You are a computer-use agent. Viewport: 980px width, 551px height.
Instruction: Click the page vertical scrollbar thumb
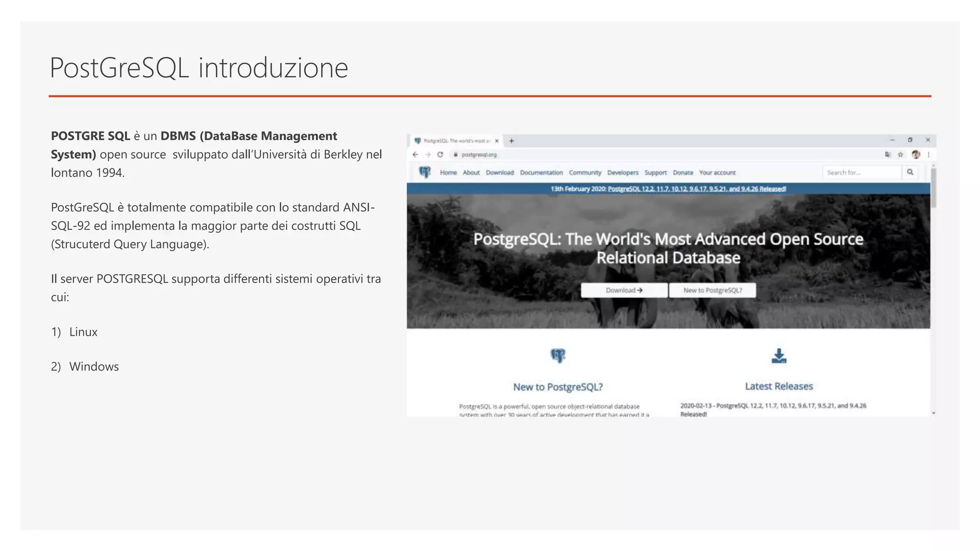pos(934,187)
